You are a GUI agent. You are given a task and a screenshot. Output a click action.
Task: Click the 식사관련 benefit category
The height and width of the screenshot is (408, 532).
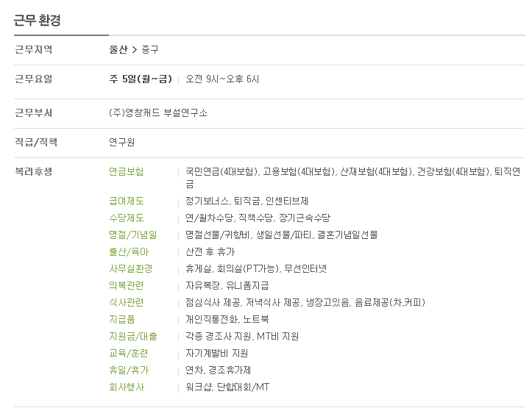[127, 302]
